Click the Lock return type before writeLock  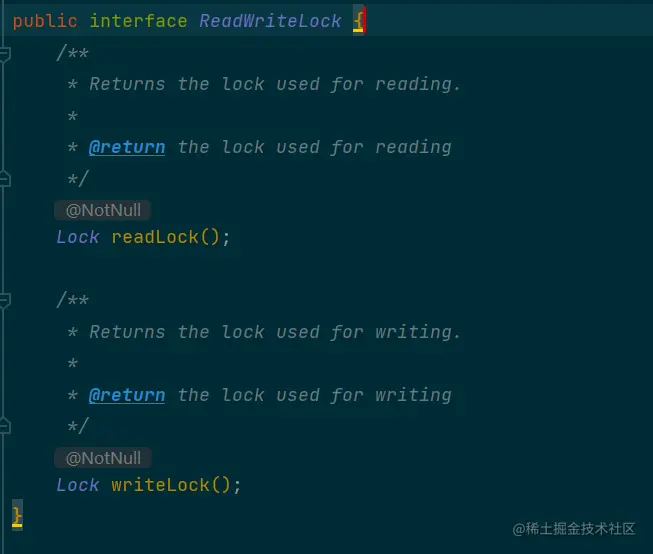(78, 485)
